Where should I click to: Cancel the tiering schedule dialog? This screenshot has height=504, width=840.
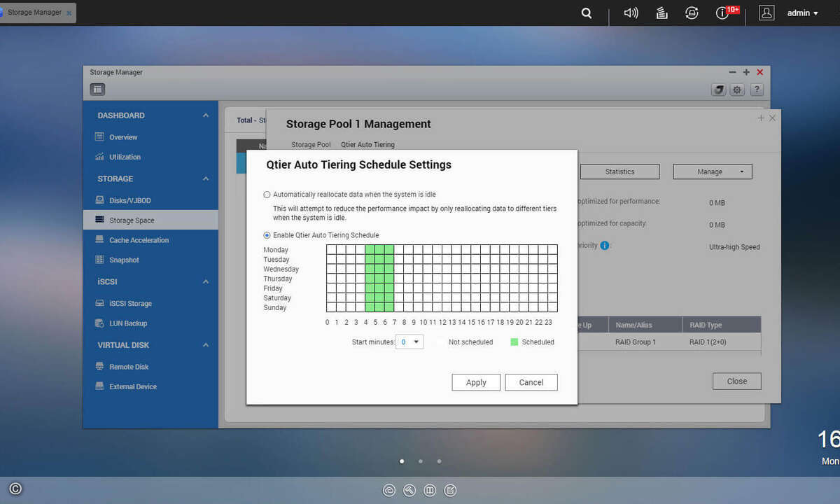(531, 382)
